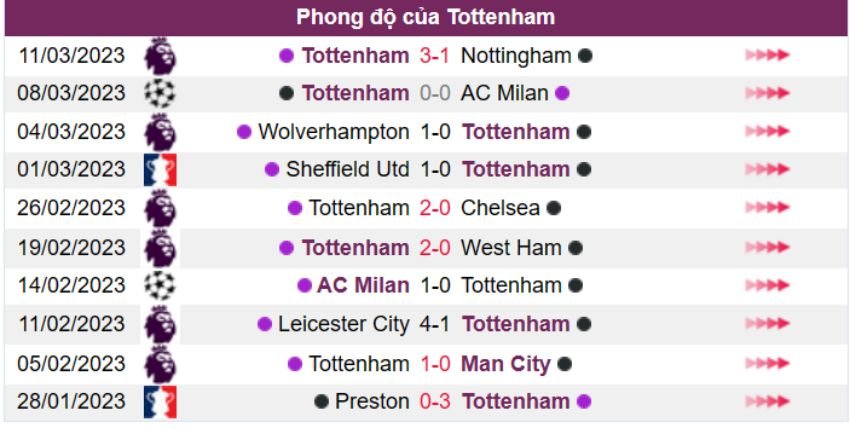This screenshot has height=429, width=850.
Task: Select the 04/03/2023 date cell
Action: pos(72,132)
